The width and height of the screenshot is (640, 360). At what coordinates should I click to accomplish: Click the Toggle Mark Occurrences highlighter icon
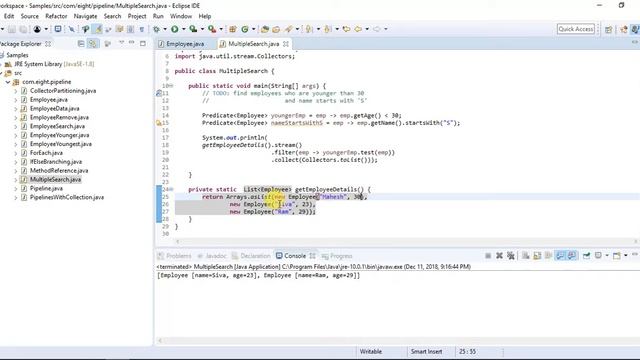[x=98, y=29]
